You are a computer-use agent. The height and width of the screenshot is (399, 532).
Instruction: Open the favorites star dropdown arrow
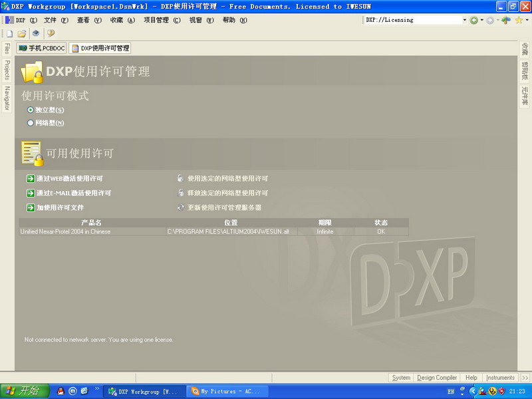click(527, 20)
